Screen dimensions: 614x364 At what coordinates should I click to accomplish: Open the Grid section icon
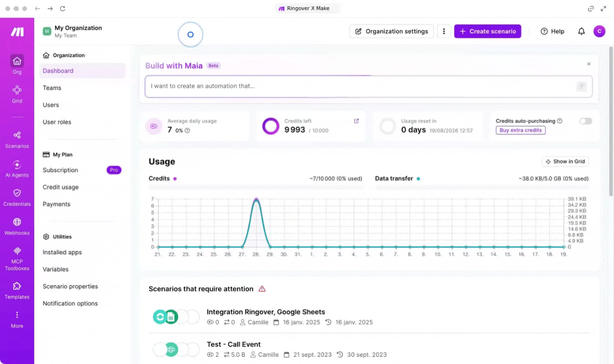pyautogui.click(x=17, y=90)
